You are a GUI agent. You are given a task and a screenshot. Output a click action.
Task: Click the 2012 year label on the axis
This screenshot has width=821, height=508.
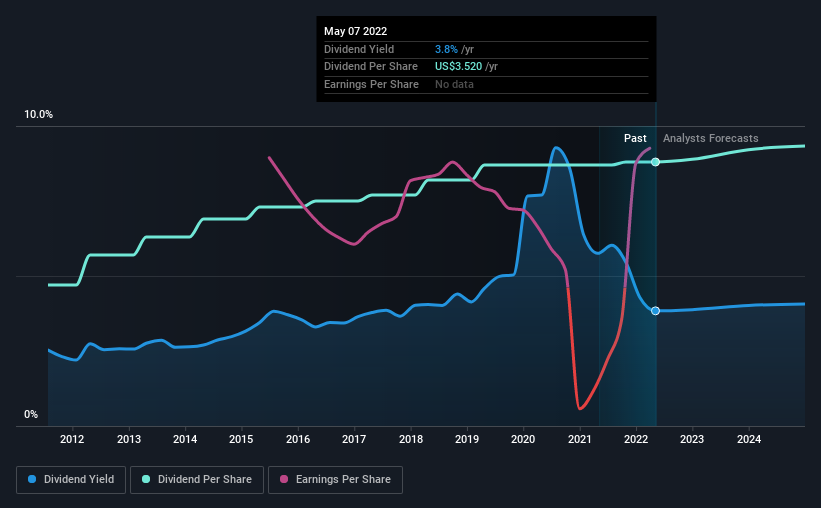click(72, 438)
